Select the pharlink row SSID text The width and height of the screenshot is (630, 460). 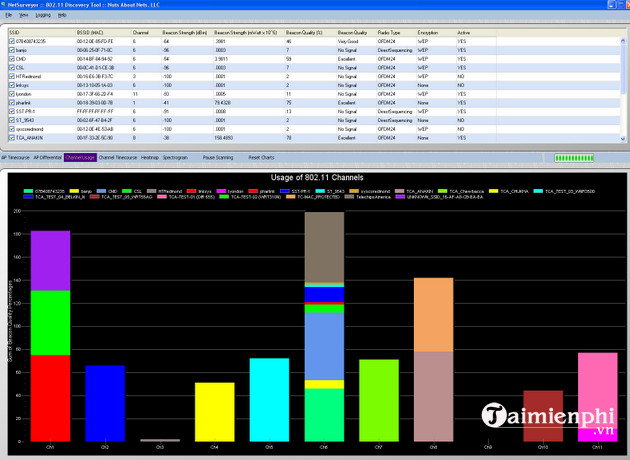[x=23, y=103]
